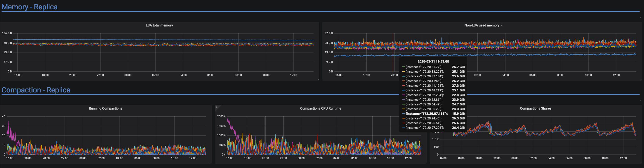Click 18:00 tick in Running Compactions graph
Screen dimensions: 644x168
(28, 158)
